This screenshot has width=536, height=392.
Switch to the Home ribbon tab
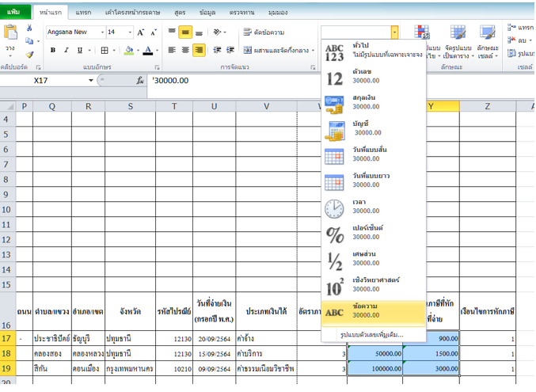click(x=51, y=13)
